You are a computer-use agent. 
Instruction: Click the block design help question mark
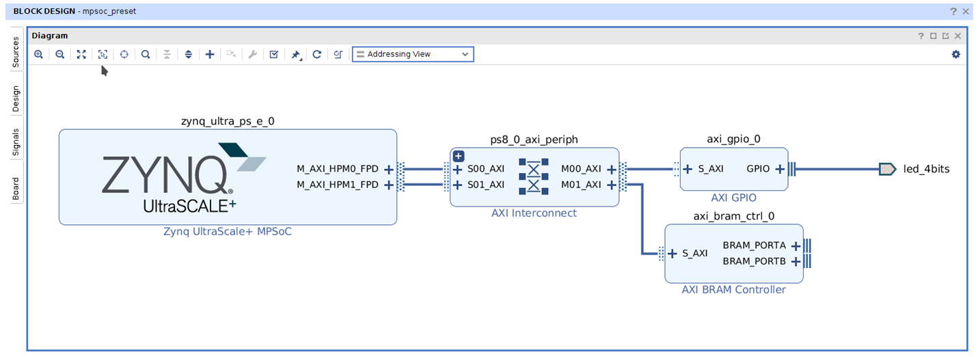pyautogui.click(x=953, y=12)
